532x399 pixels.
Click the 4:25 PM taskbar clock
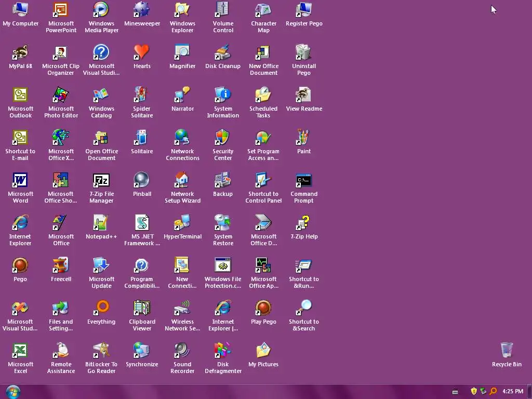513,391
